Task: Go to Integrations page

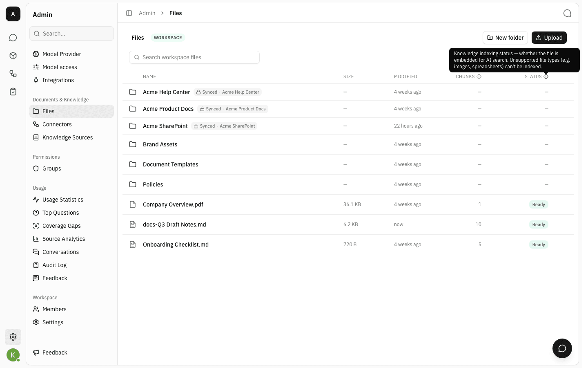Action: [x=71, y=80]
